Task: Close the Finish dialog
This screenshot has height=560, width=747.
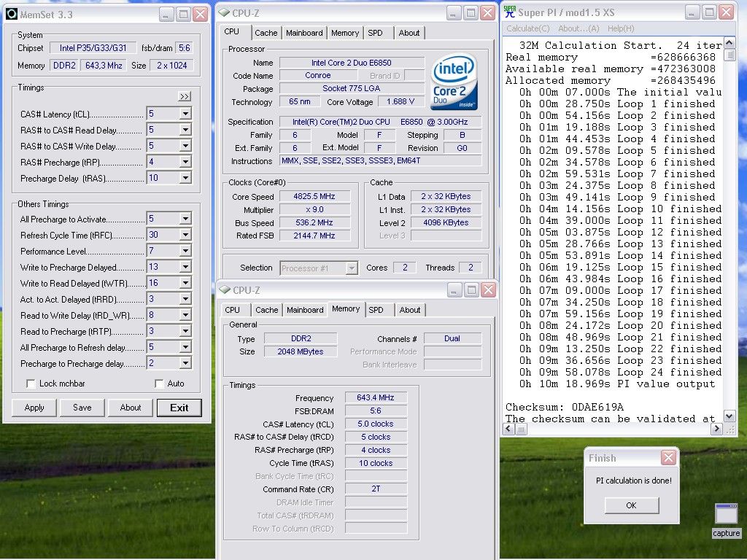Action: click(668, 458)
